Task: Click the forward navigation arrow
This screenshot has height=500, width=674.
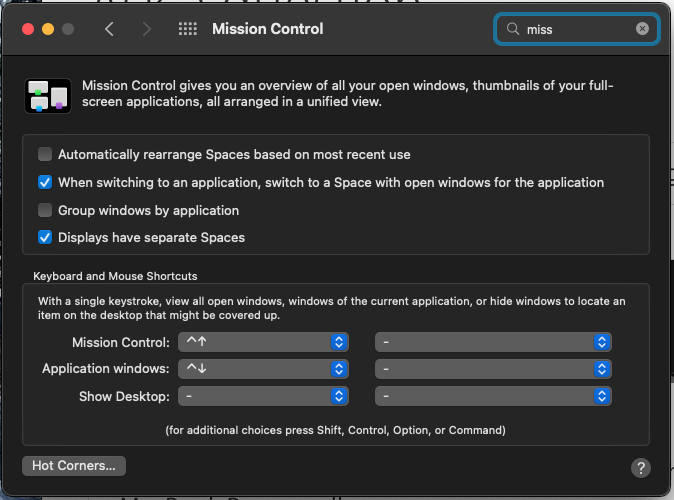Action: point(147,29)
